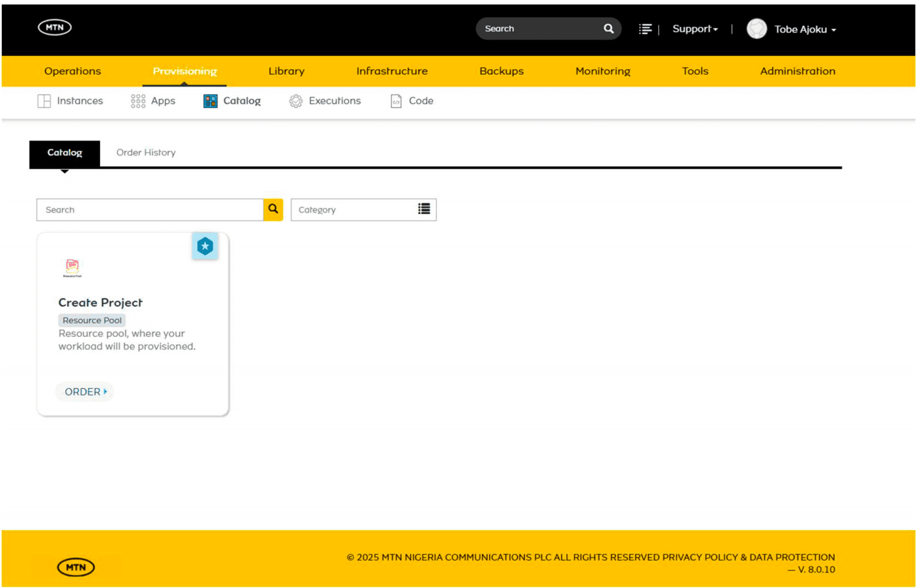Focus the catalog Search input field
The image size is (921, 588).
(x=150, y=209)
